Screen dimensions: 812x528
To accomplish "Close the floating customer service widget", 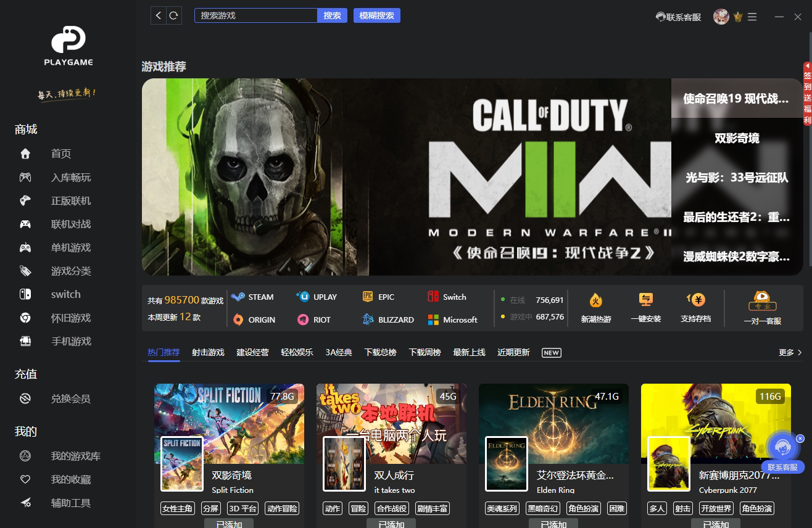I will pos(800,439).
